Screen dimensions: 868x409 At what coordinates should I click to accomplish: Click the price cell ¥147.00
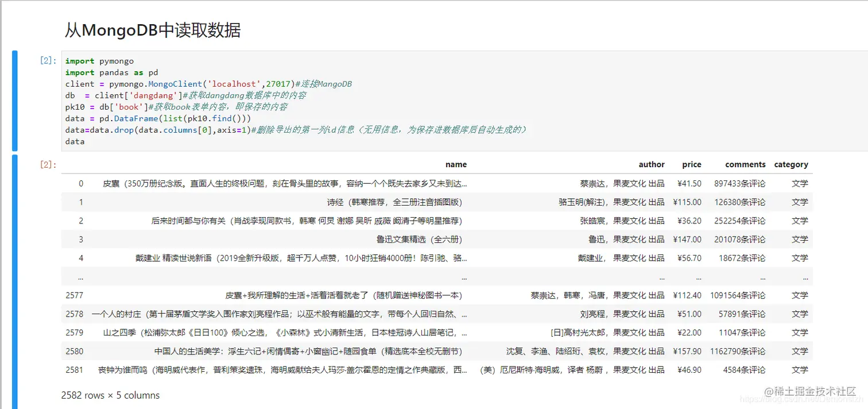pyautogui.click(x=687, y=239)
